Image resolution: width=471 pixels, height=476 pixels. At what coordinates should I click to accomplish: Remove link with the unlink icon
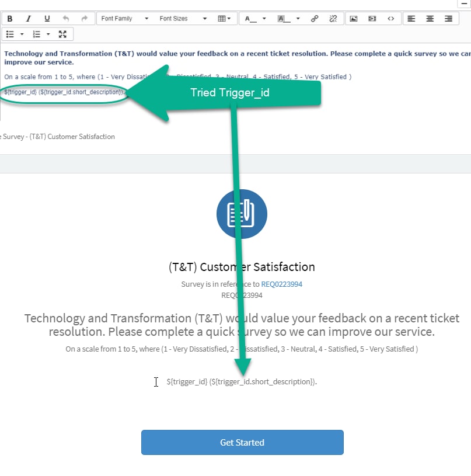[x=333, y=19]
